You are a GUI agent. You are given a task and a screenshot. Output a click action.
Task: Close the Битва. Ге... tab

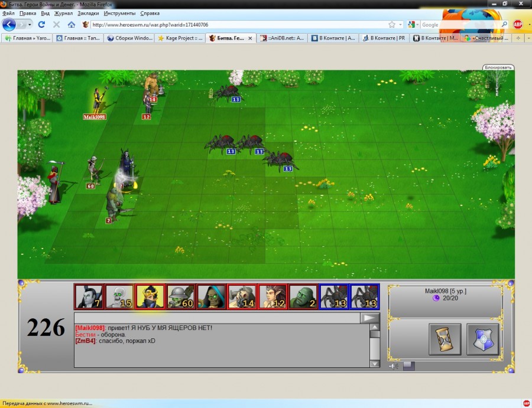click(x=250, y=38)
